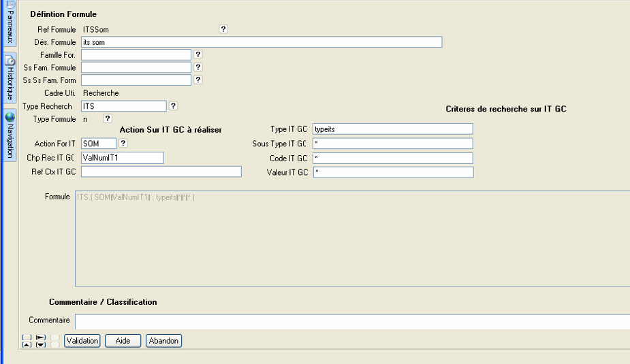The width and height of the screenshot is (630, 364).
Task: Open Type Recherch help icon
Action: 173,106
